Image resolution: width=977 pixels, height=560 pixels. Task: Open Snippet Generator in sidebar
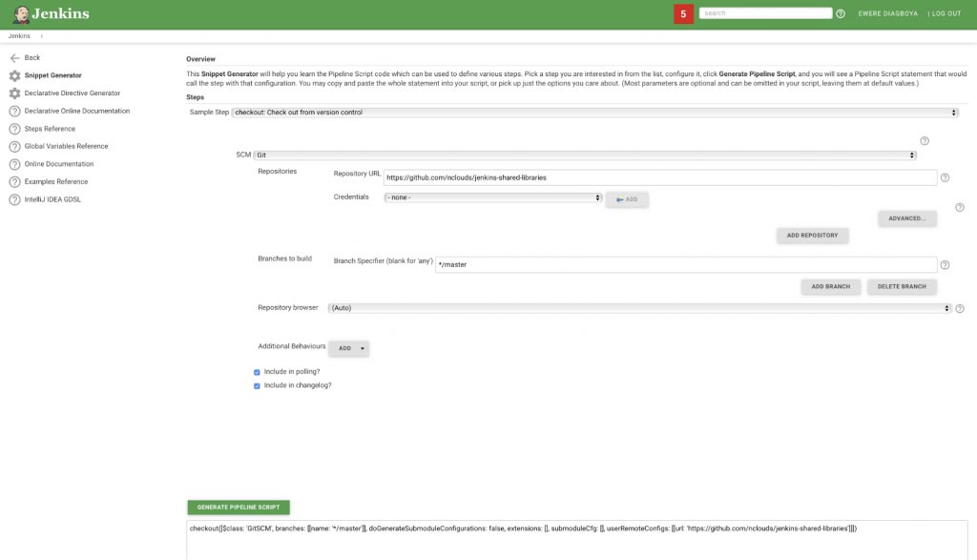click(53, 75)
